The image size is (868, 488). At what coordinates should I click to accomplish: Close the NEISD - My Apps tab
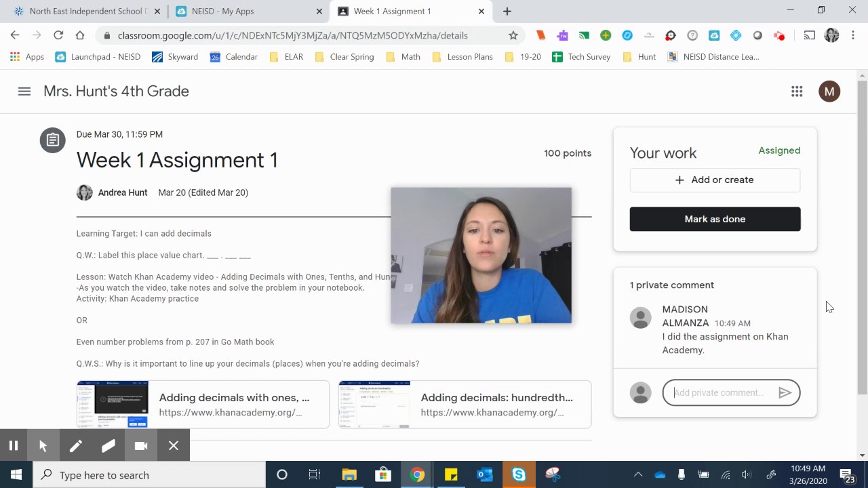(319, 11)
